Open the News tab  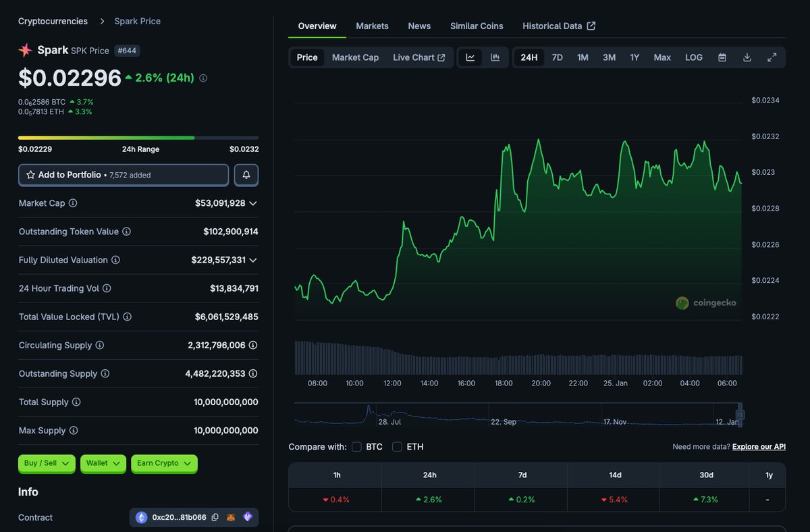click(419, 26)
